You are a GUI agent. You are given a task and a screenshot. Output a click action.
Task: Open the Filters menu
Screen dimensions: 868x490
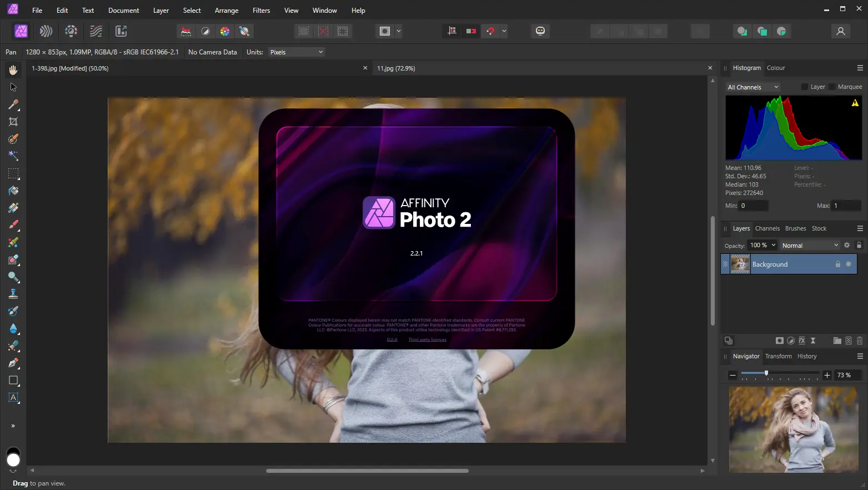click(261, 11)
